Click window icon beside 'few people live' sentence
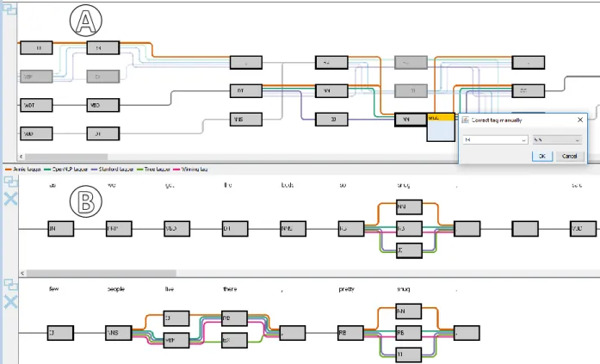Viewport: 600px width, 364px height. 10,285
